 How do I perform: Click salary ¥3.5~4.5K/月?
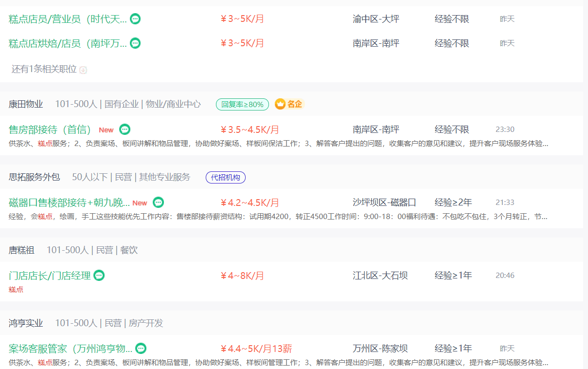(x=250, y=129)
